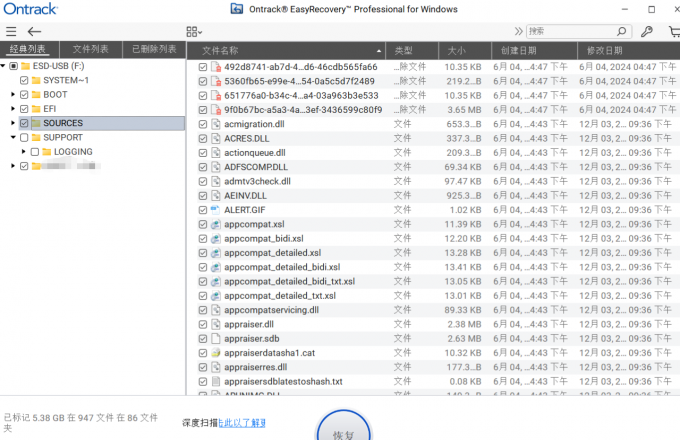
Task: Click dll icon of appcompatservicing.dll
Action: pos(216,310)
